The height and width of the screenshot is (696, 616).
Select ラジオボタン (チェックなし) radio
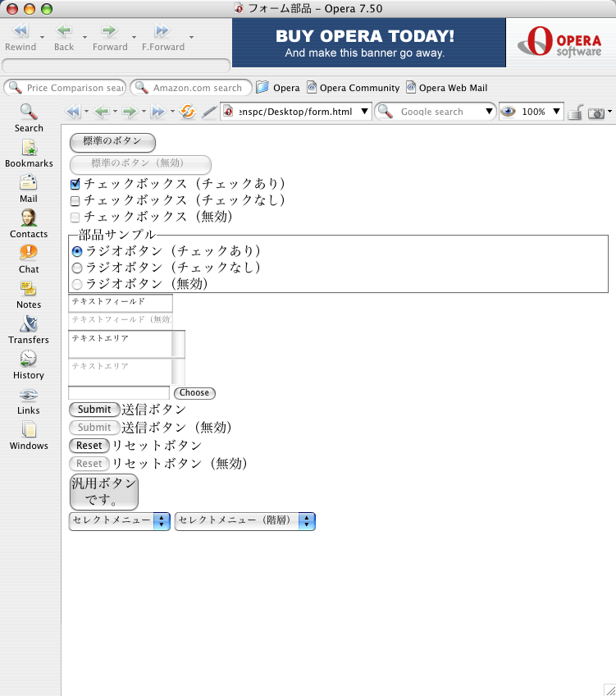[x=77, y=268]
